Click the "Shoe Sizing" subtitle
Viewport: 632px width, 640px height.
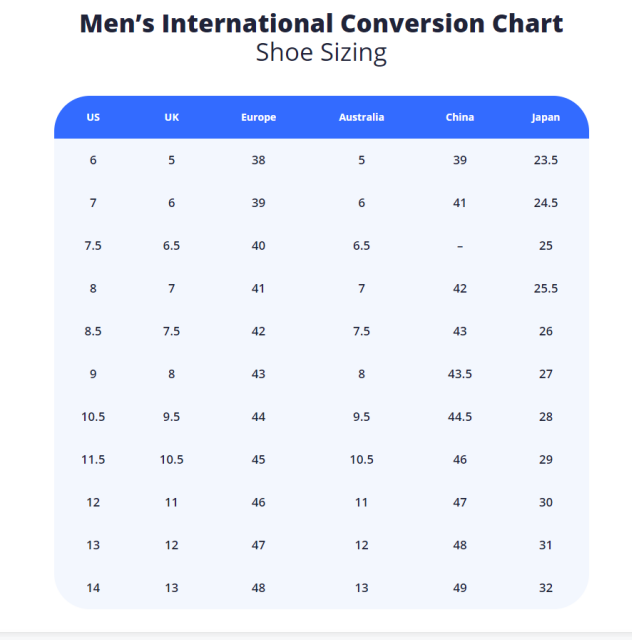(x=321, y=53)
